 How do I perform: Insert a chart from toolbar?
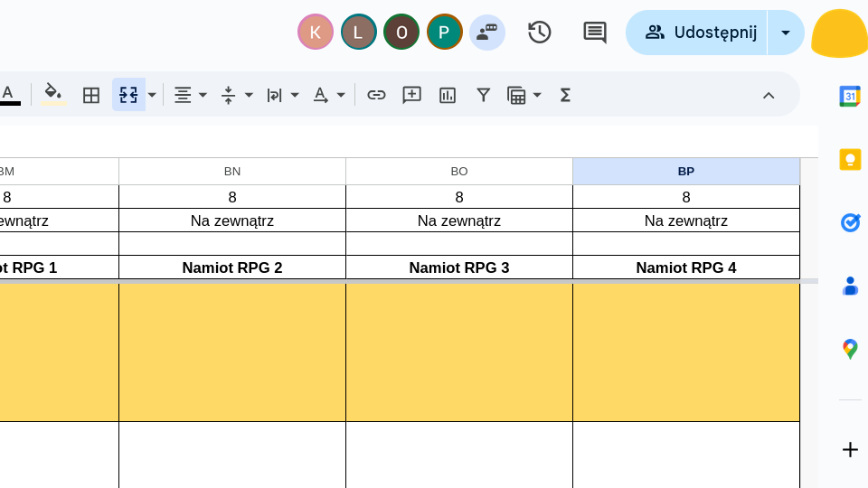pos(448,95)
